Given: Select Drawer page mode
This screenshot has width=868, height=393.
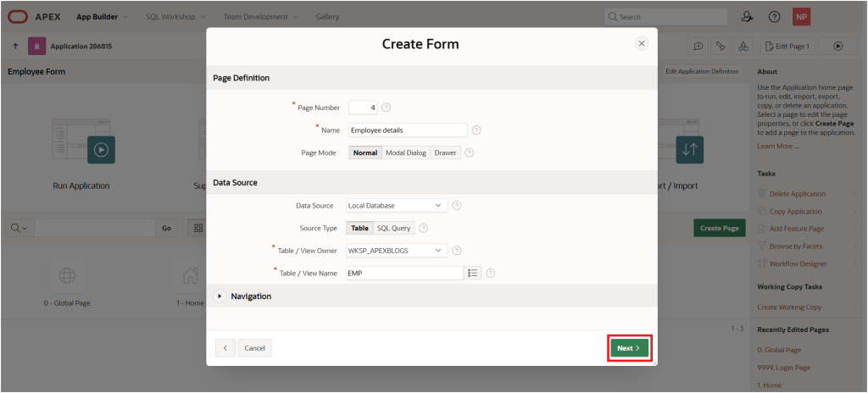Looking at the screenshot, I should (445, 152).
